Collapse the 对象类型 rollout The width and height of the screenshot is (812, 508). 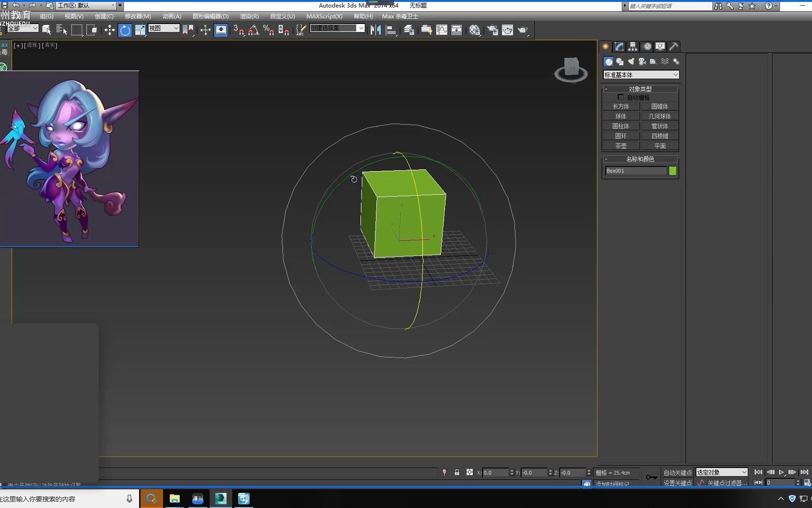click(606, 88)
